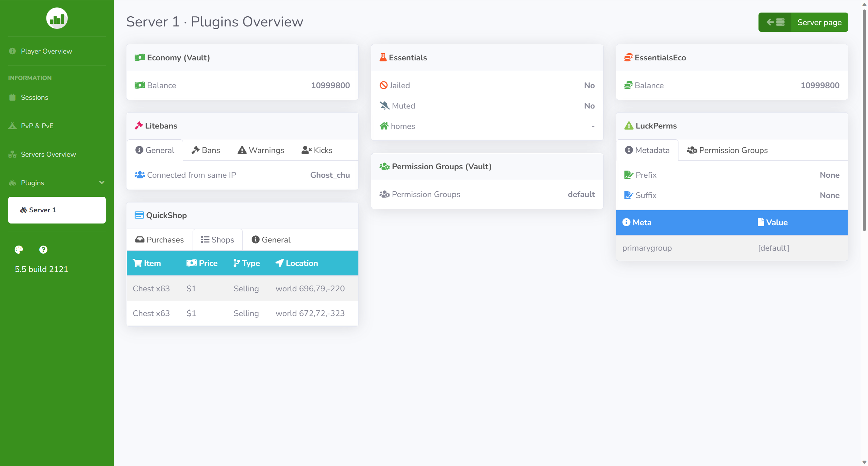Switch to Litebans Bans tab
This screenshot has width=868, height=466.
point(206,150)
